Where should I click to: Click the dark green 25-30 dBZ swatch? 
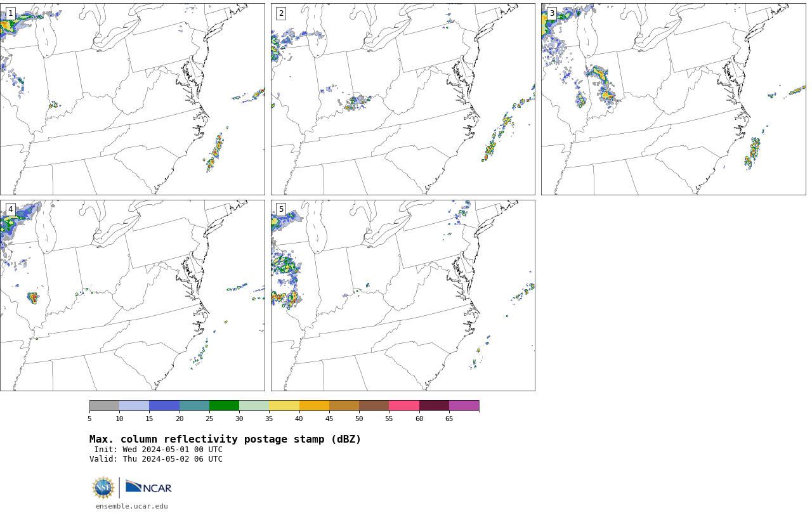tap(224, 406)
